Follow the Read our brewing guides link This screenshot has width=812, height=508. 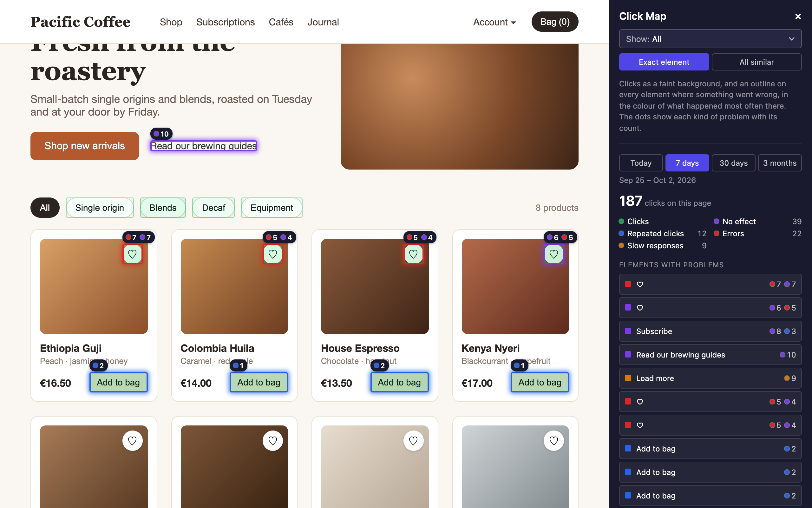click(203, 146)
